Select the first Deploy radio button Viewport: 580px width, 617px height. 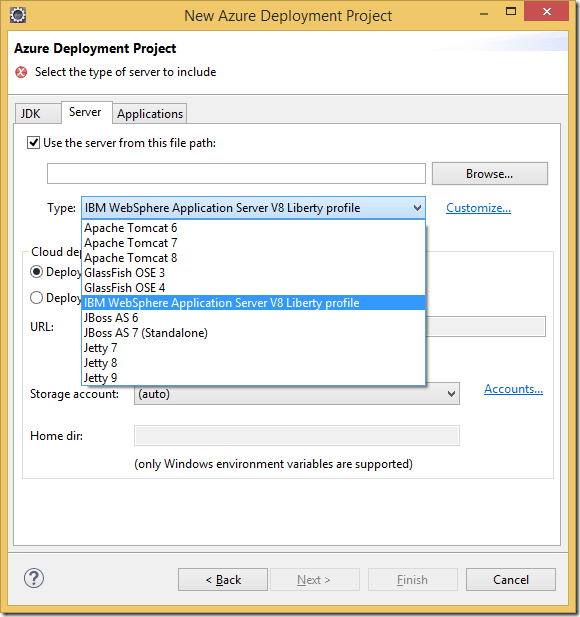(37, 272)
